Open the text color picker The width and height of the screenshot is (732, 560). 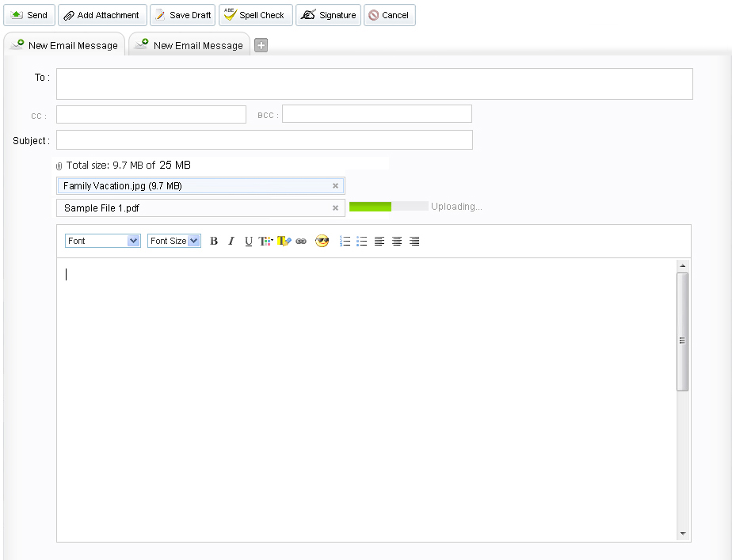point(265,242)
